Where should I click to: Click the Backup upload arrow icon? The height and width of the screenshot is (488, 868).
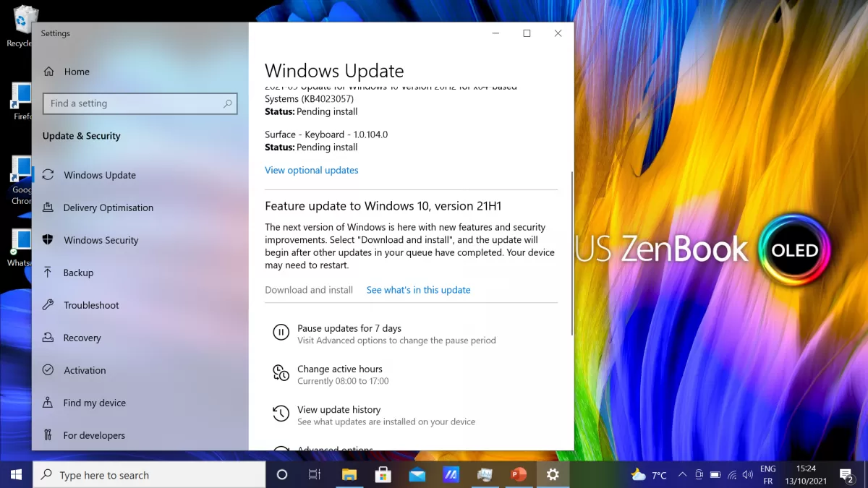[48, 272]
